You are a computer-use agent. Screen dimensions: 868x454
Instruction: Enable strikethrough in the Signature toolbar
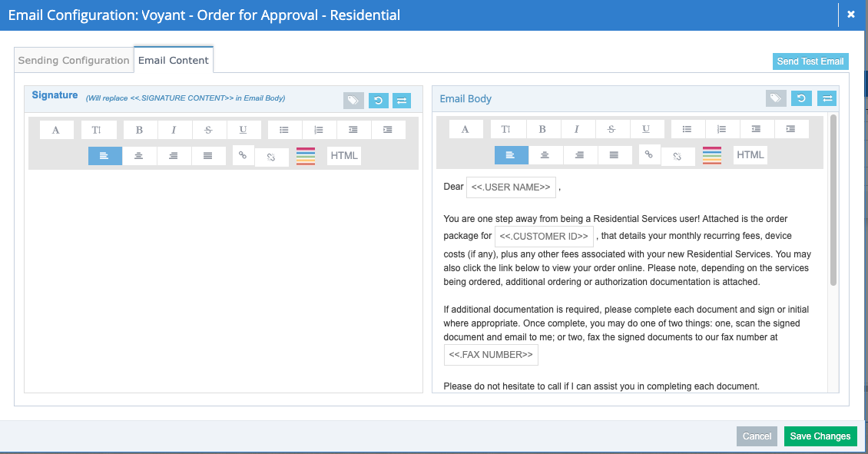(x=208, y=130)
